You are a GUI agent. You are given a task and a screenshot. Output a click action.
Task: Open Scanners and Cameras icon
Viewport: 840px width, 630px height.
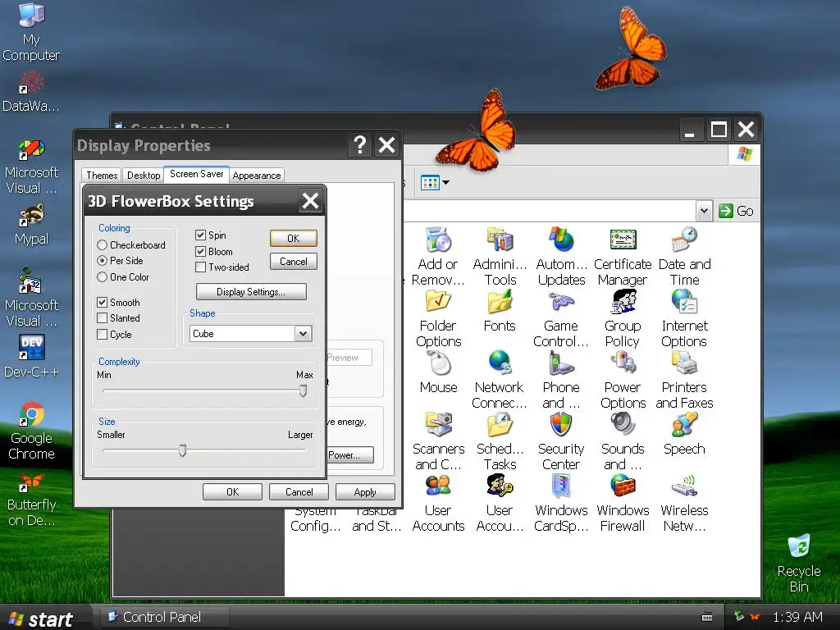pyautogui.click(x=438, y=424)
